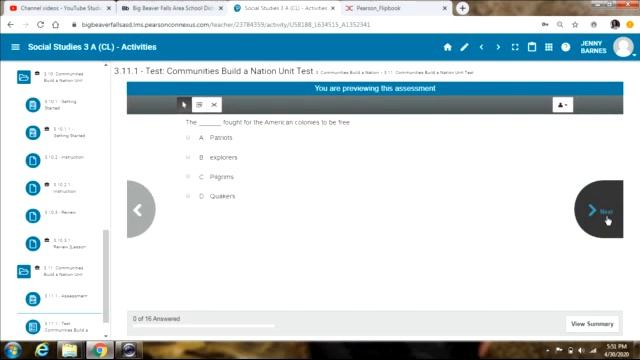The height and width of the screenshot is (360, 640).
Task: Click the volume icon in system tray
Action: [x=581, y=350]
